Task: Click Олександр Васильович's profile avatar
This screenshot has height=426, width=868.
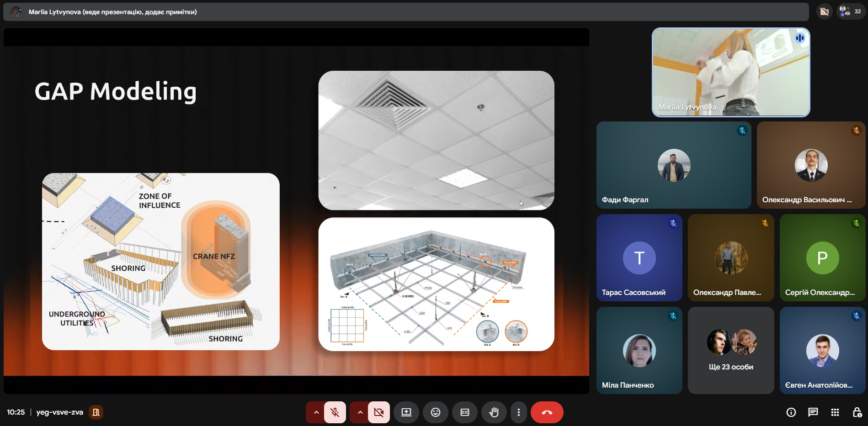Action: click(x=811, y=165)
